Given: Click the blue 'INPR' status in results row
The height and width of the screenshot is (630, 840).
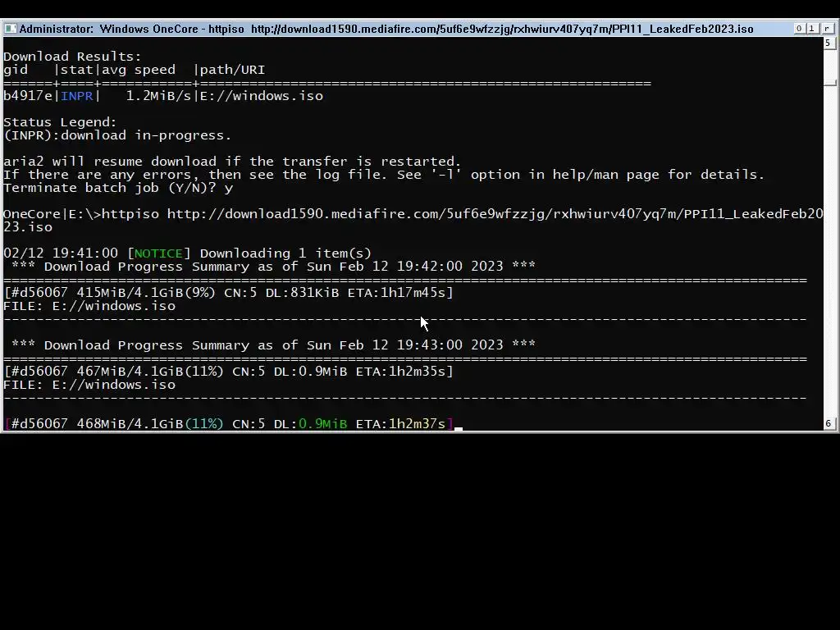Looking at the screenshot, I should pyautogui.click(x=76, y=96).
